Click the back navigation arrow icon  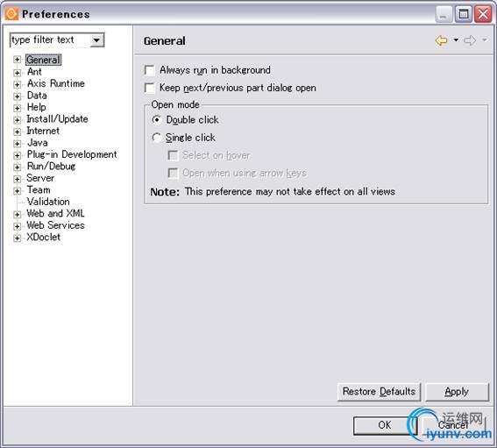pos(441,40)
